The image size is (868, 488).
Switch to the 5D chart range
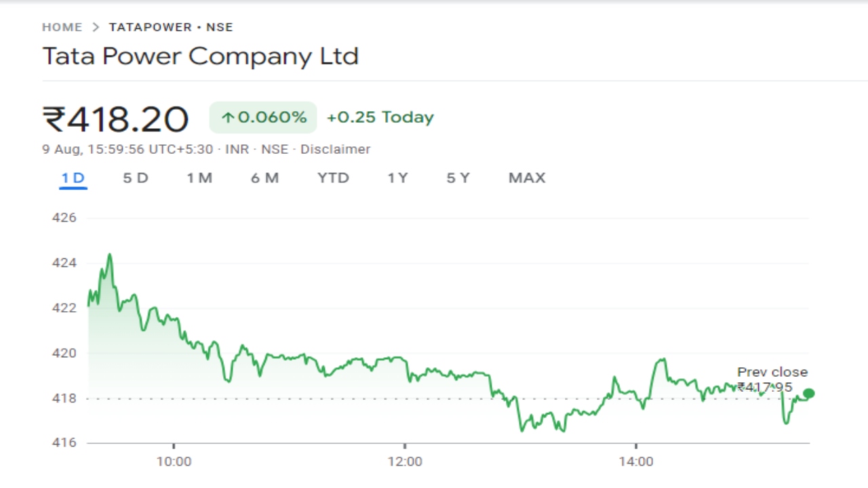click(135, 178)
